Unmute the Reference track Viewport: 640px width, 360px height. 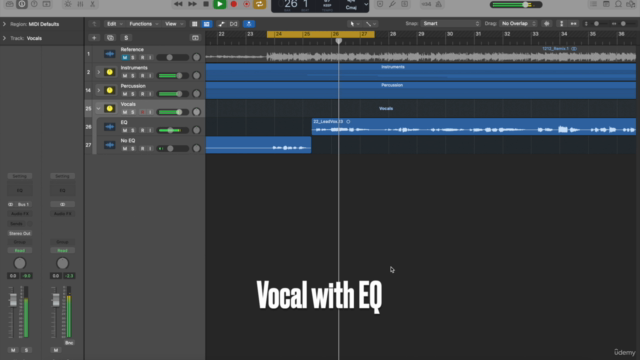click(124, 58)
